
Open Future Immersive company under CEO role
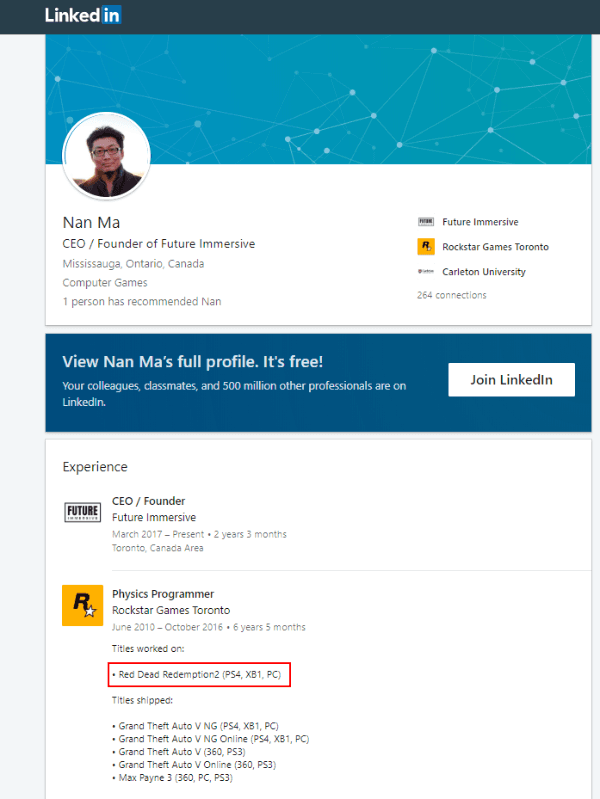pos(155,518)
